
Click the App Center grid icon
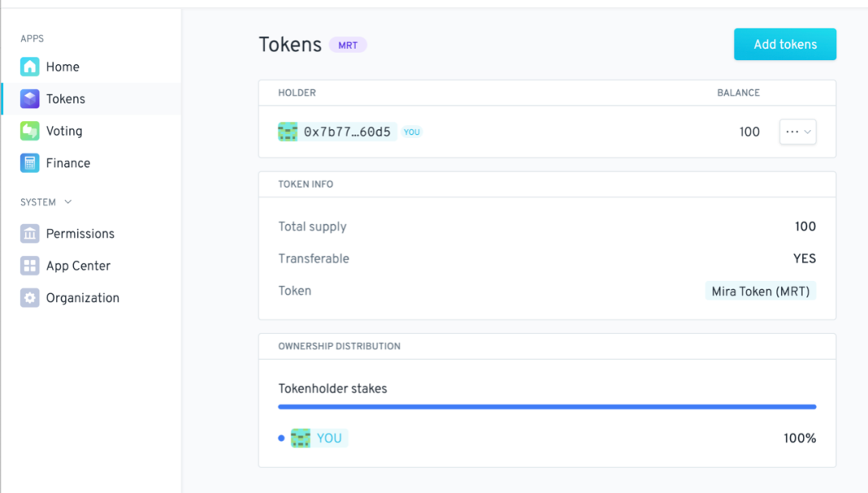click(30, 266)
